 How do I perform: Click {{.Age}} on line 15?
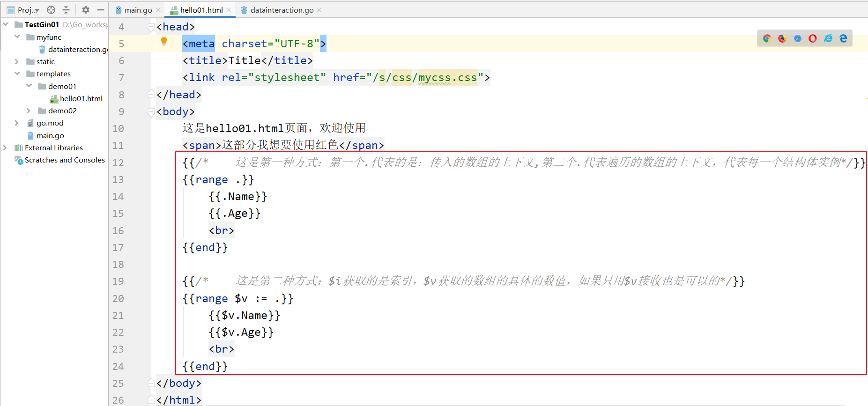click(x=235, y=214)
